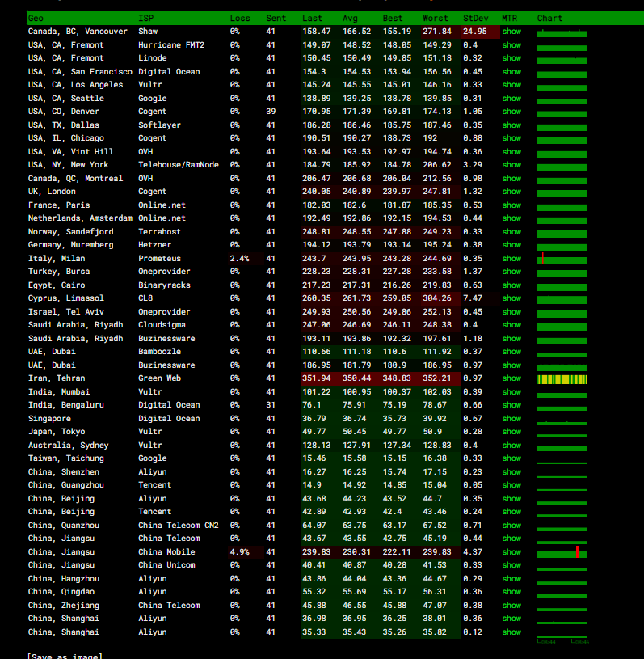Click the Chart column header
644x659 pixels.
point(549,18)
